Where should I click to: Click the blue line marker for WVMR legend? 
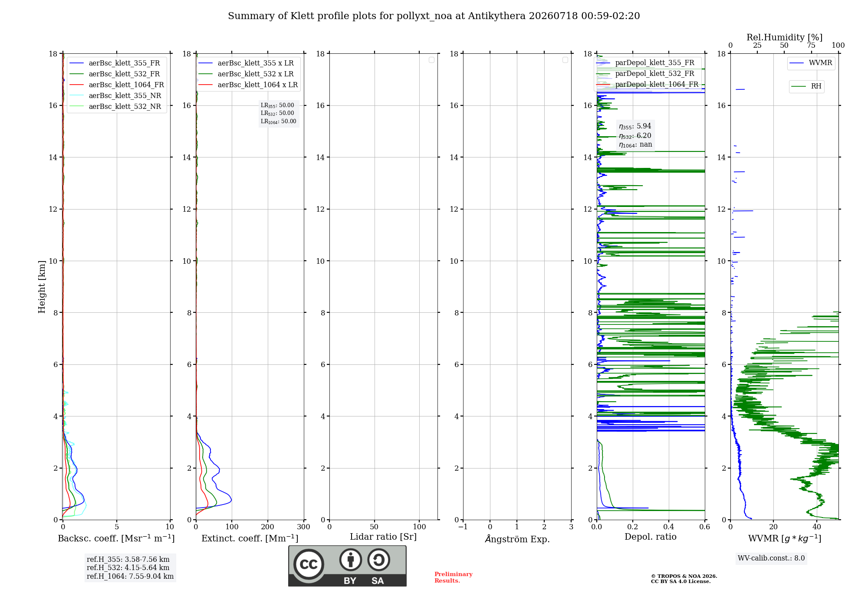(x=797, y=63)
